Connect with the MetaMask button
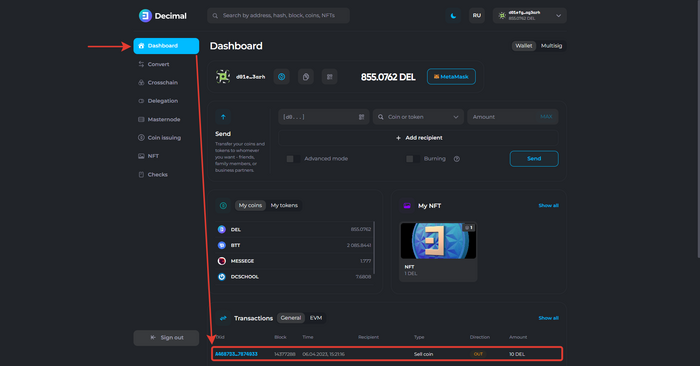This screenshot has width=700, height=366. [x=451, y=77]
